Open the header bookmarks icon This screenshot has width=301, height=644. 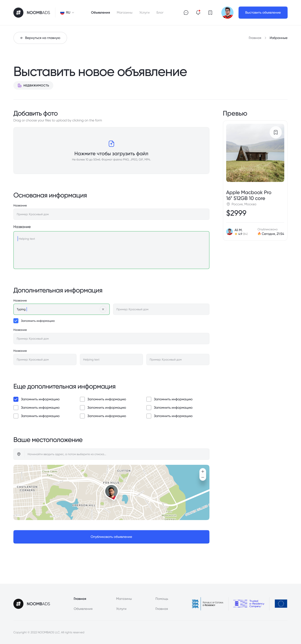pos(210,13)
